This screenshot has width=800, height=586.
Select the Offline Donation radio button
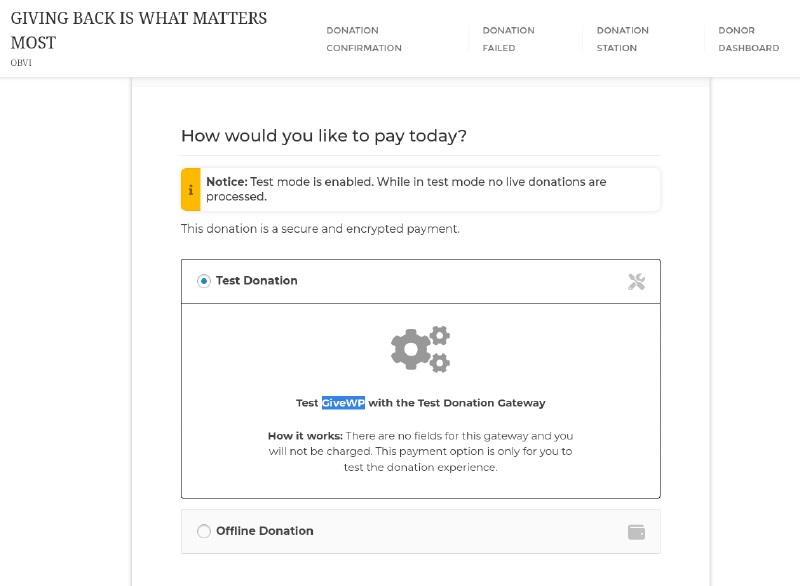coord(204,531)
